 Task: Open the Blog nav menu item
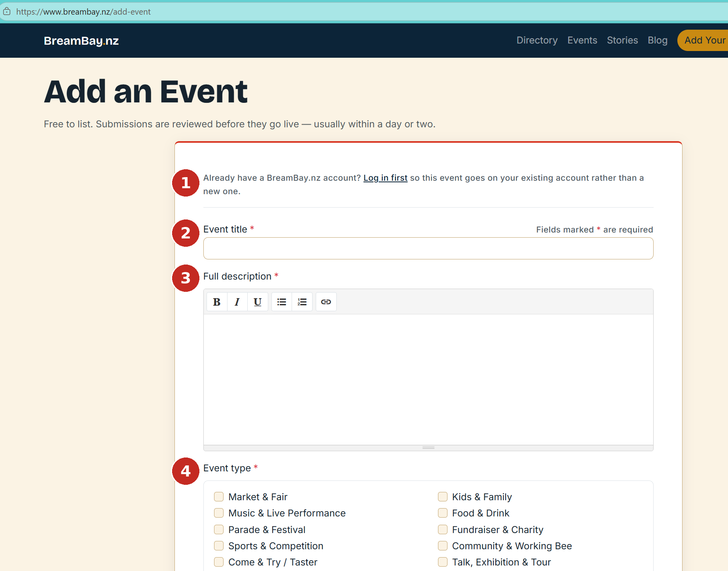(x=658, y=40)
